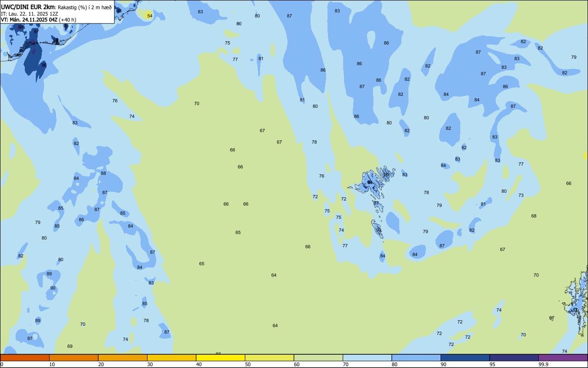Click the orange legend swatch for 10–20
Image resolution: width=588 pixels, height=368 pixels.
point(73,357)
